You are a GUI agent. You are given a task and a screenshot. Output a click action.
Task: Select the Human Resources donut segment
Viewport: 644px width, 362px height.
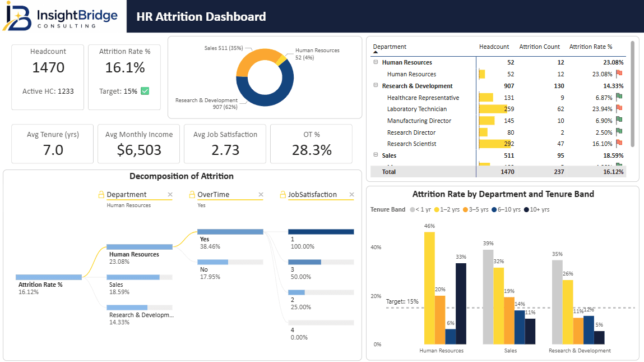[281, 61]
